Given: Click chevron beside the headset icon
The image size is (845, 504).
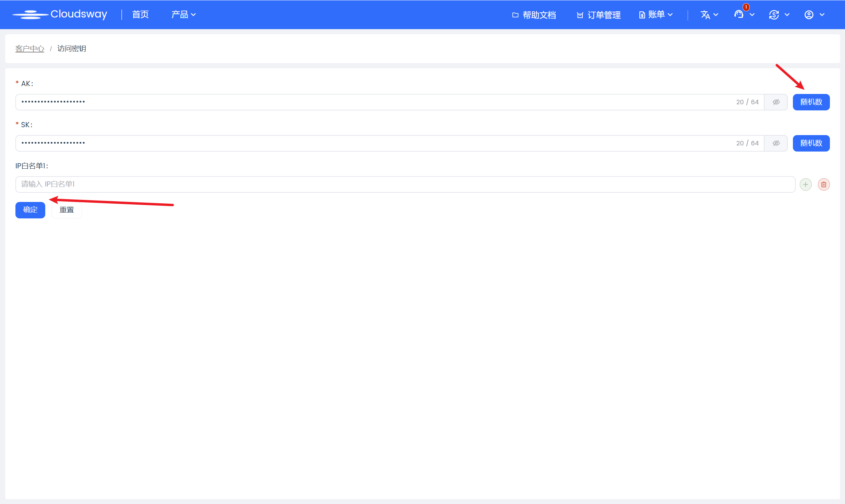Looking at the screenshot, I should point(752,15).
